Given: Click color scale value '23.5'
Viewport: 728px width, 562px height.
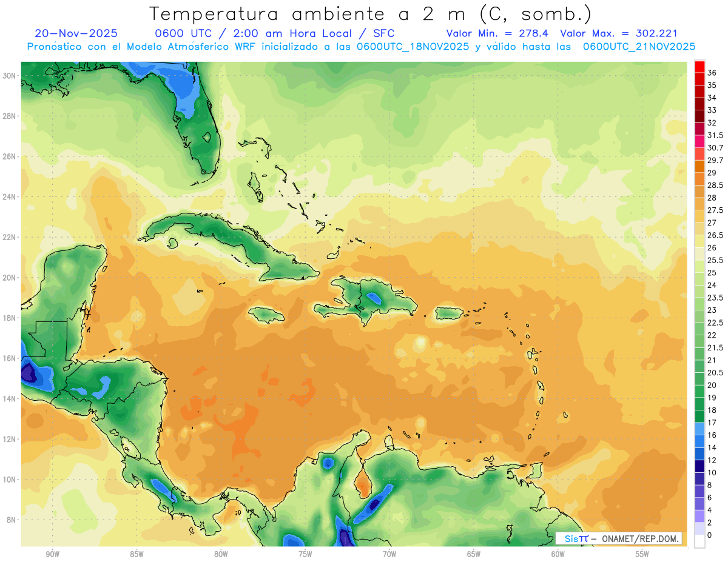Looking at the screenshot, I should [715, 298].
